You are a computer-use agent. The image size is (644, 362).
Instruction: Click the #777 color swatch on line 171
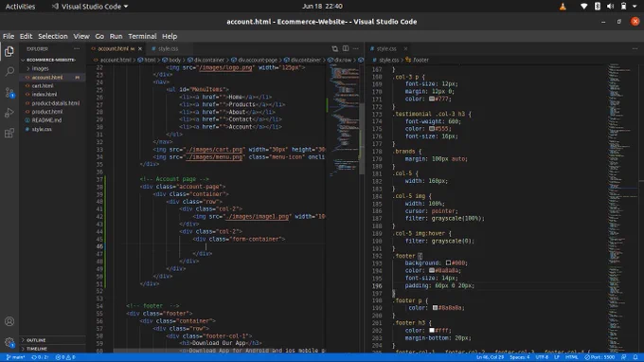pyautogui.click(x=432, y=99)
